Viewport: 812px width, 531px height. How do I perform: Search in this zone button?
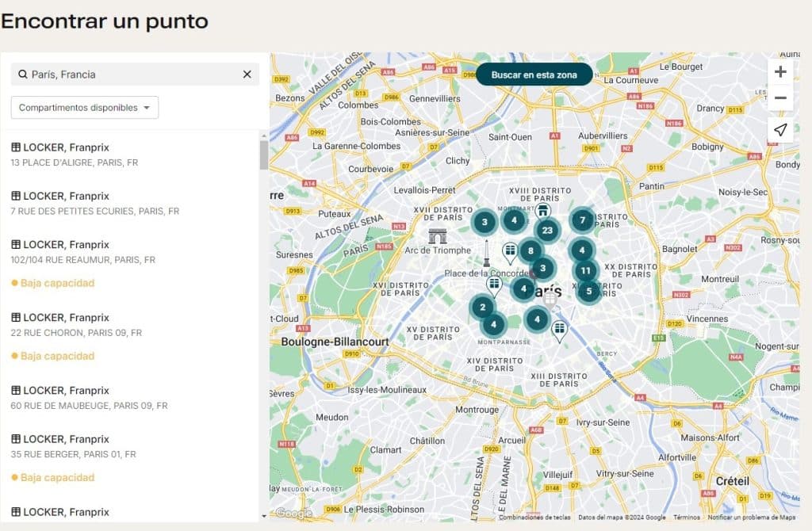(534, 75)
